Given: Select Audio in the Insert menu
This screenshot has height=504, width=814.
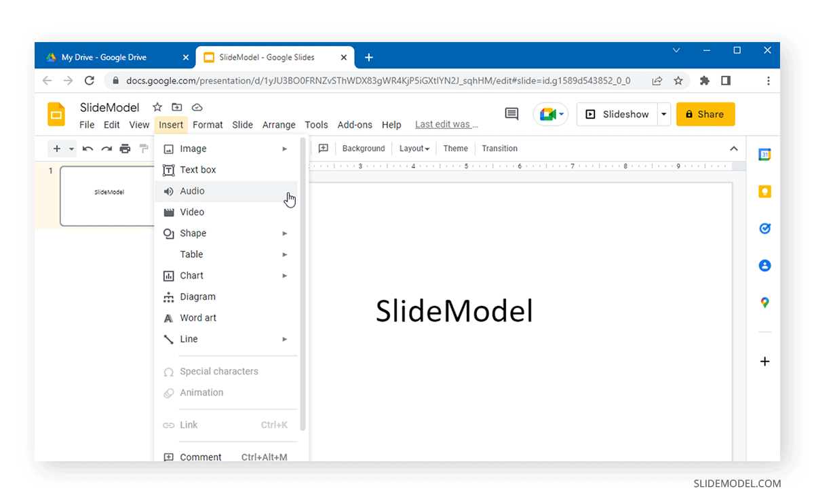Looking at the screenshot, I should click(227, 191).
